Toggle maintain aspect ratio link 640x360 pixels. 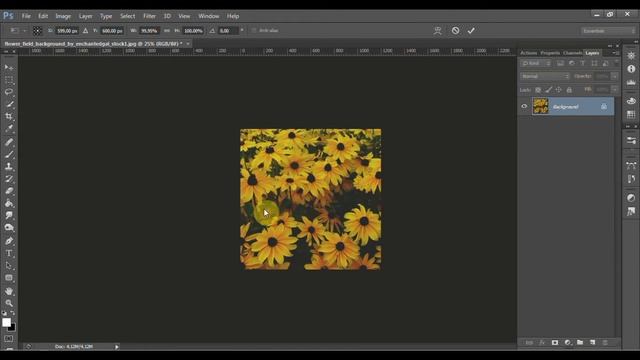tap(167, 31)
